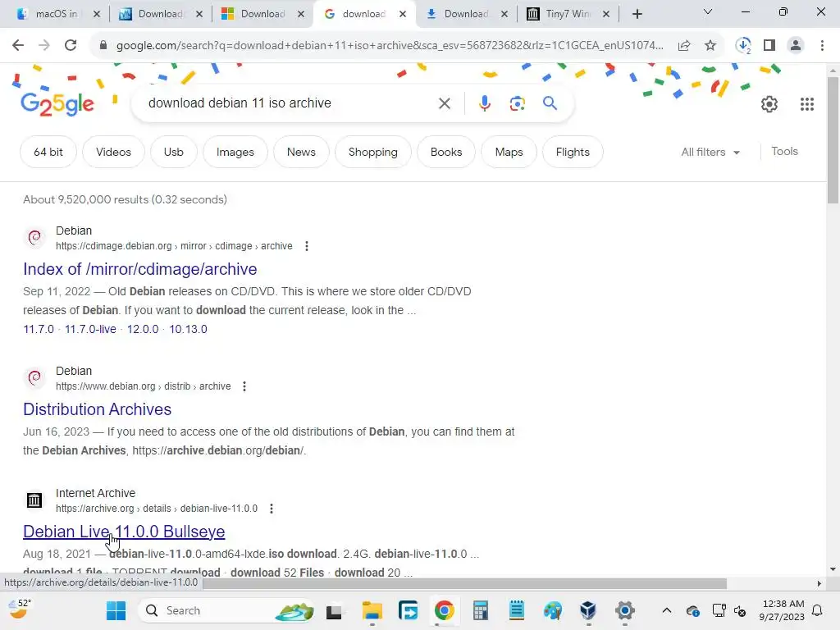Open the 11.7.0-live sitelink
The width and height of the screenshot is (840, 630).
point(90,330)
